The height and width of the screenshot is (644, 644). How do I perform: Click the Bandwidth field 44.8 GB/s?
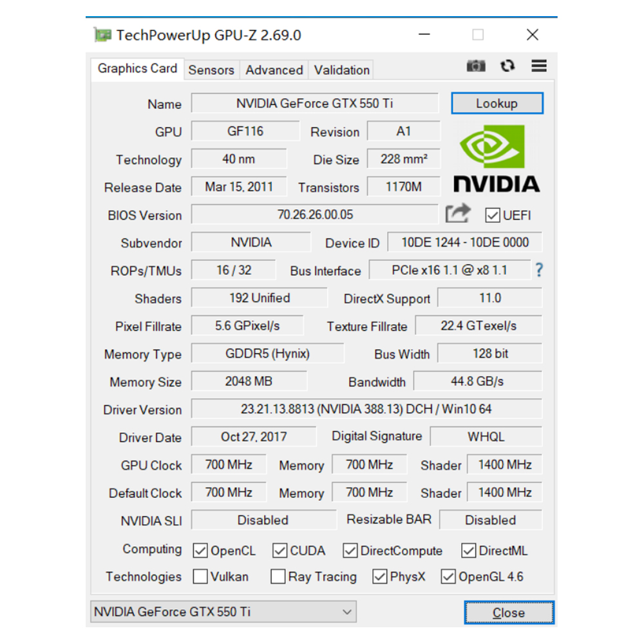click(x=478, y=381)
